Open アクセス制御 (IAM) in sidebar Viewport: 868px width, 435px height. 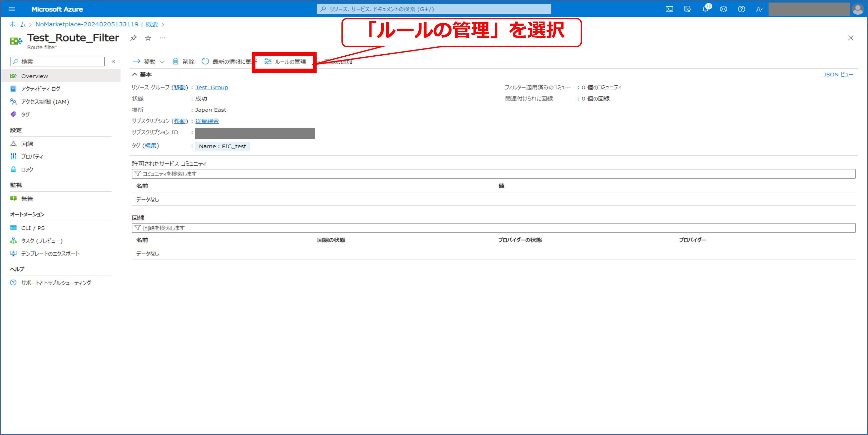45,102
